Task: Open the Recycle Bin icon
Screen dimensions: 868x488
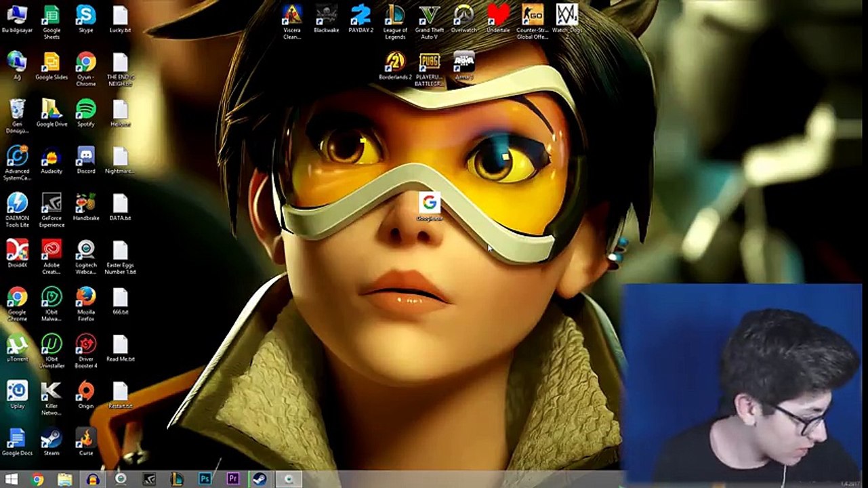Action: [x=17, y=116]
